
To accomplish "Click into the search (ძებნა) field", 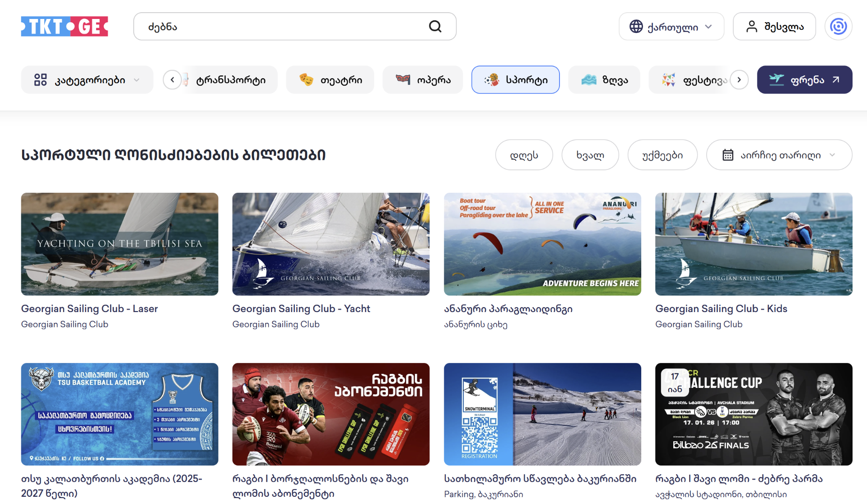I will click(x=280, y=27).
